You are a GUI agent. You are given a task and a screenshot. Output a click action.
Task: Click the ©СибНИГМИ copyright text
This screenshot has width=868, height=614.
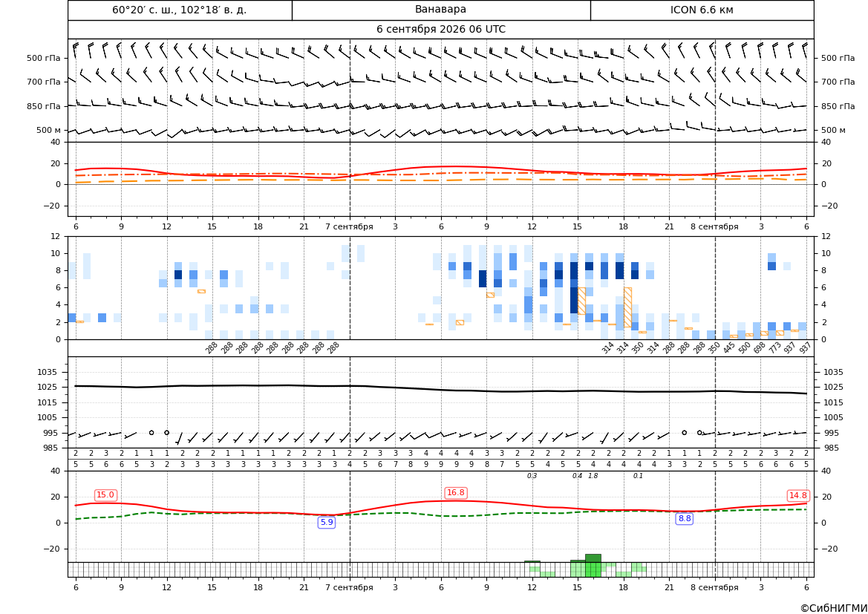pos(834,608)
